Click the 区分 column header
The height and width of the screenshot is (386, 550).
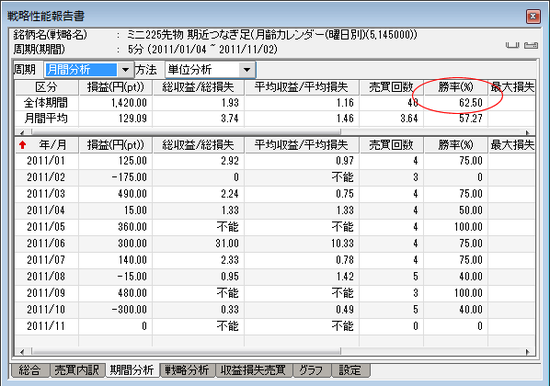click(46, 87)
